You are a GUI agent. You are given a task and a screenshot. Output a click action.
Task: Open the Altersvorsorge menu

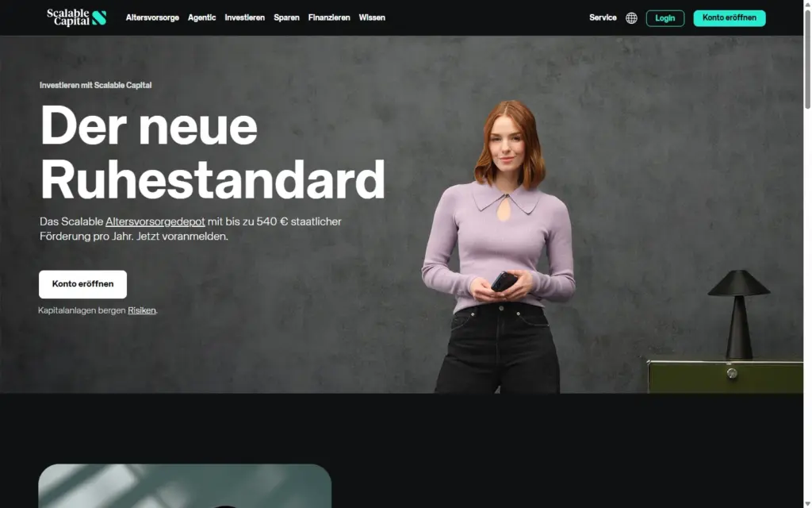152,17
